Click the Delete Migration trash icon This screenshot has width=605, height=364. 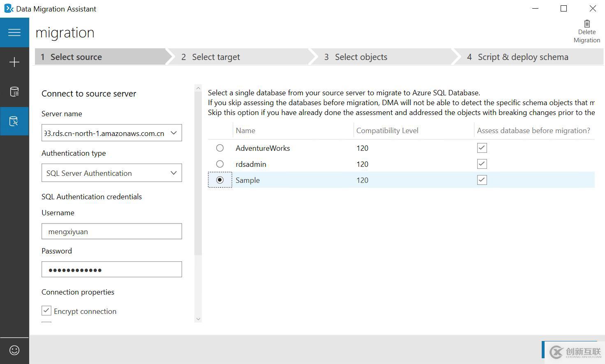(x=587, y=24)
